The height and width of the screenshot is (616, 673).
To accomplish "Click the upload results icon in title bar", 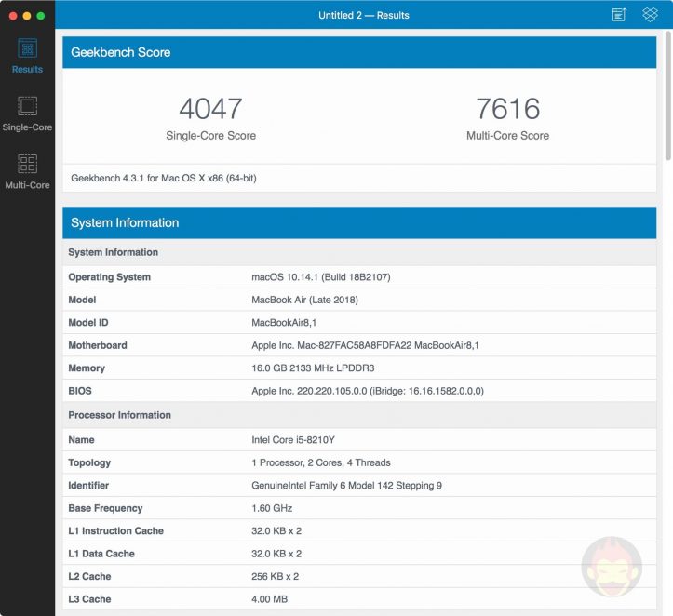I will point(619,15).
